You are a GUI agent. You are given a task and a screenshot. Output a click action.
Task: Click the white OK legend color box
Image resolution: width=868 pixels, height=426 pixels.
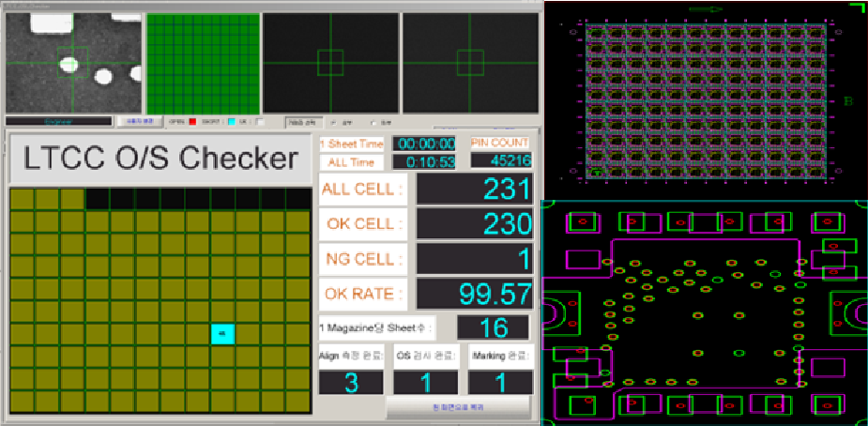[x=260, y=121]
